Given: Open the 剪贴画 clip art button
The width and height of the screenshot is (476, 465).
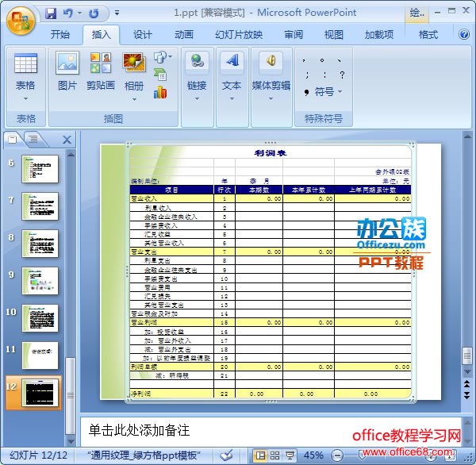Looking at the screenshot, I should (101, 71).
